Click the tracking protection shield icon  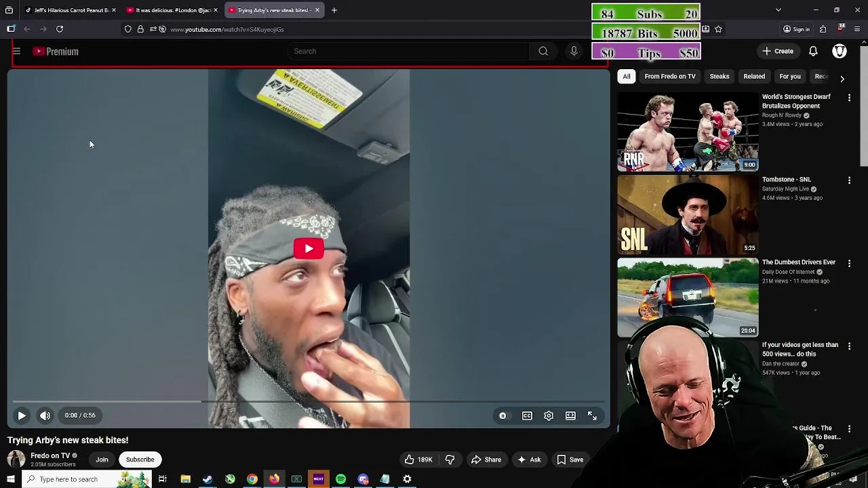click(128, 29)
